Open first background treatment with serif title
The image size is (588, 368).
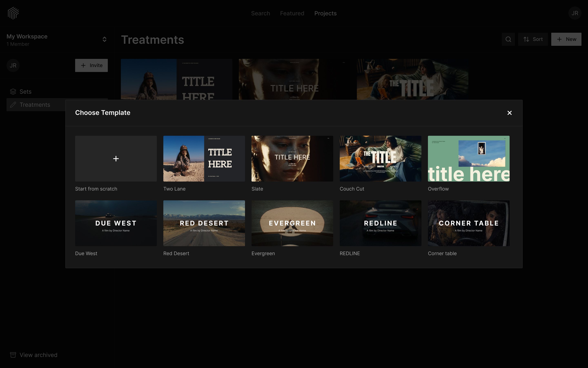pos(176,79)
